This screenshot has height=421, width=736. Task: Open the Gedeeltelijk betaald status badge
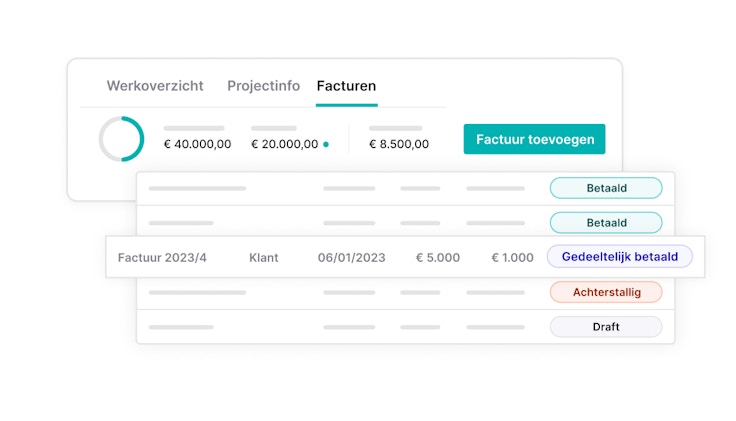point(619,257)
